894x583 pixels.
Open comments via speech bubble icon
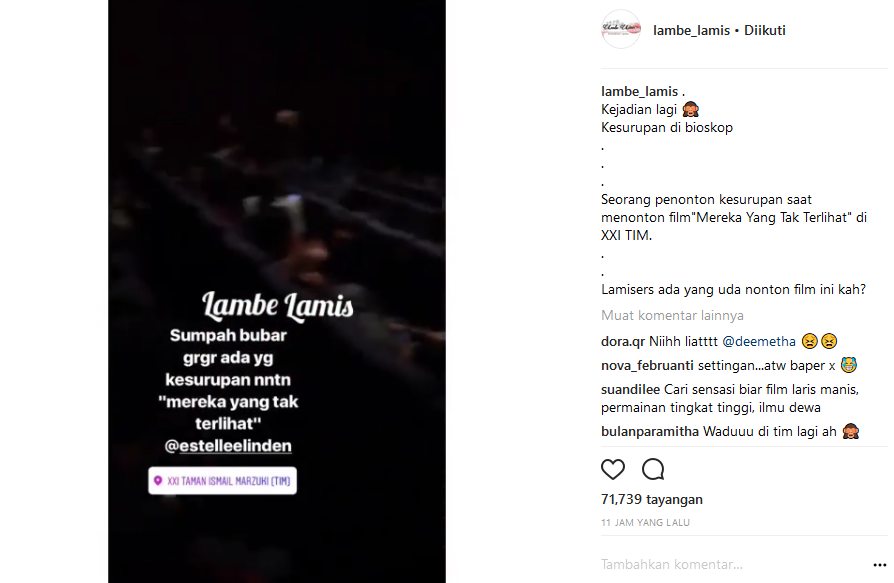(x=653, y=469)
